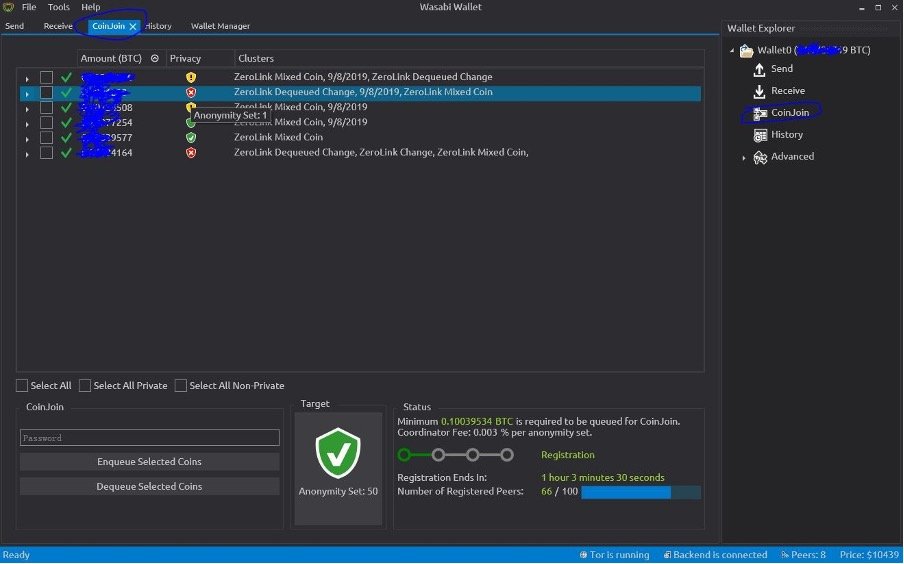Tick the checkbox on the 24164 coin row
Screen dimensions: 904x564
coord(46,152)
